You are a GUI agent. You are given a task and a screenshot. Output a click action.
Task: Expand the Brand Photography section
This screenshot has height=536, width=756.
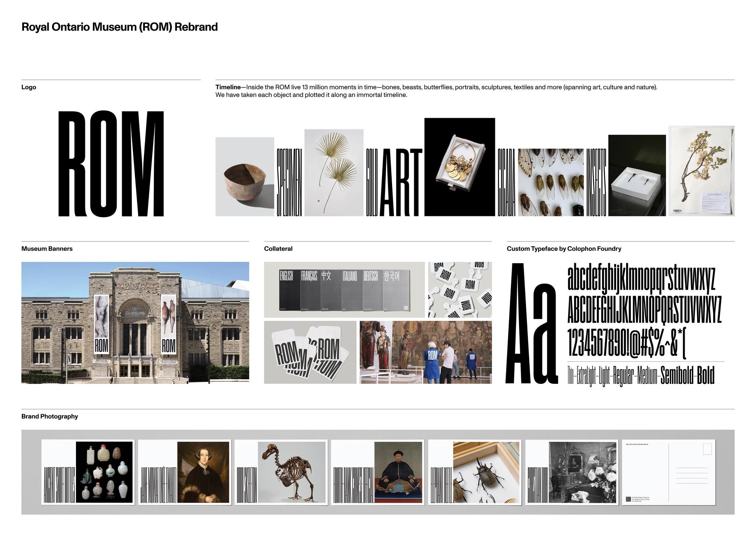pyautogui.click(x=50, y=416)
